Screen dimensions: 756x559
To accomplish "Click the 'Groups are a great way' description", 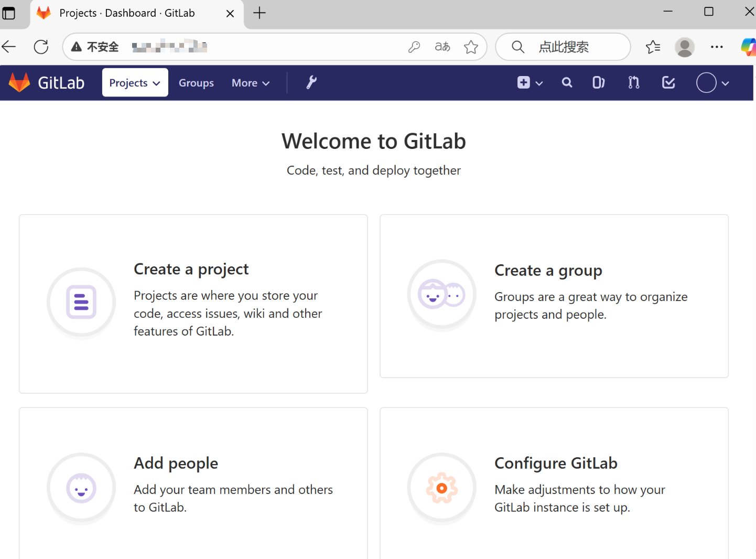I will [591, 306].
